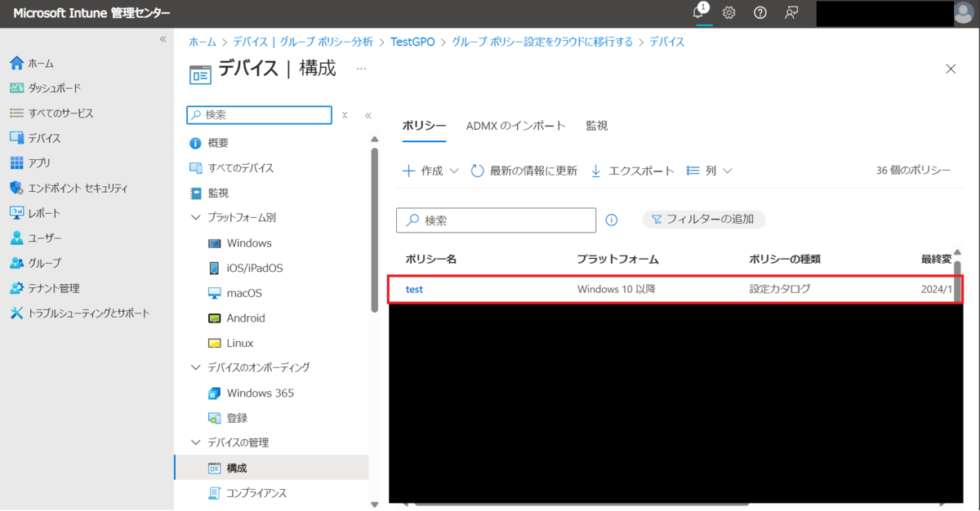Click the ホーム breadcrumb link
The height and width of the screenshot is (511, 980).
click(x=203, y=42)
